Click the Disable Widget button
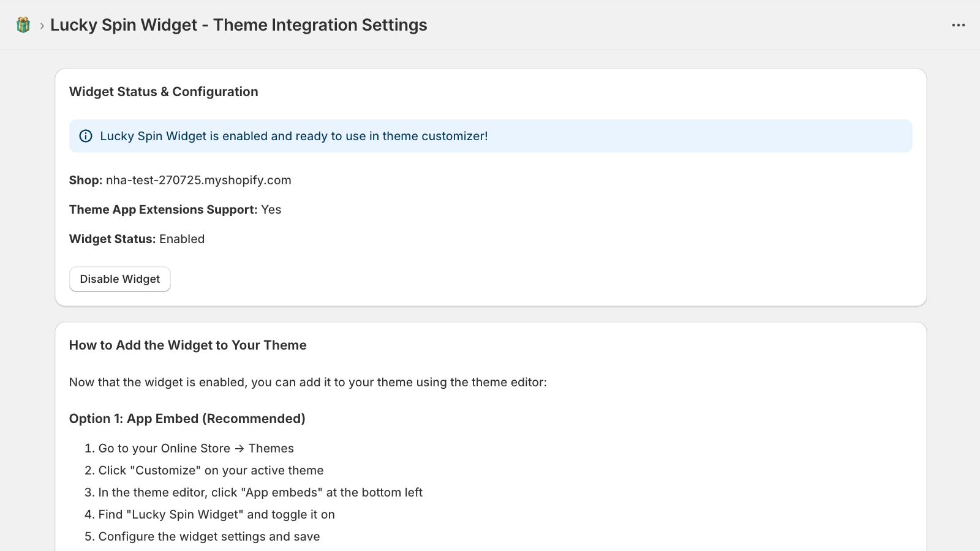The image size is (980, 551). (x=120, y=279)
